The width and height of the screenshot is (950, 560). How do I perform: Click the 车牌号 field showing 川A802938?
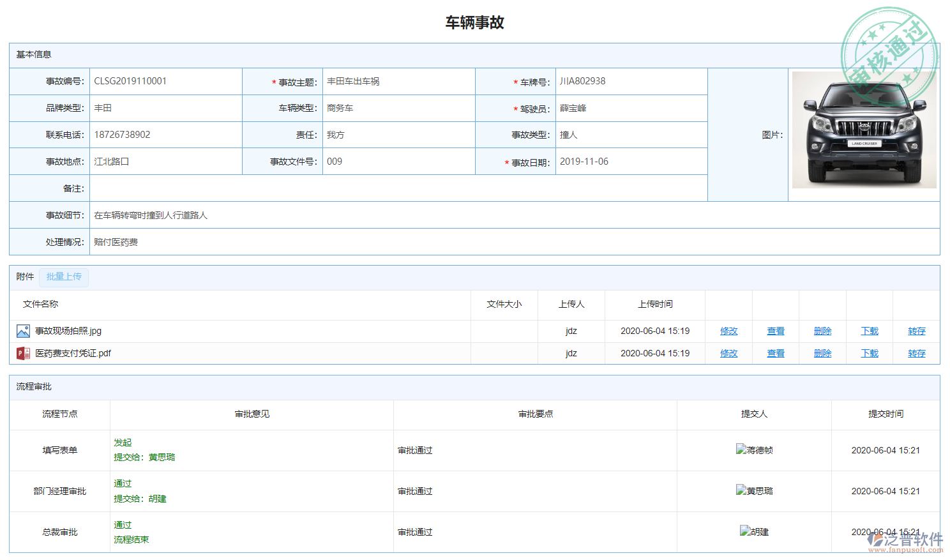631,82
